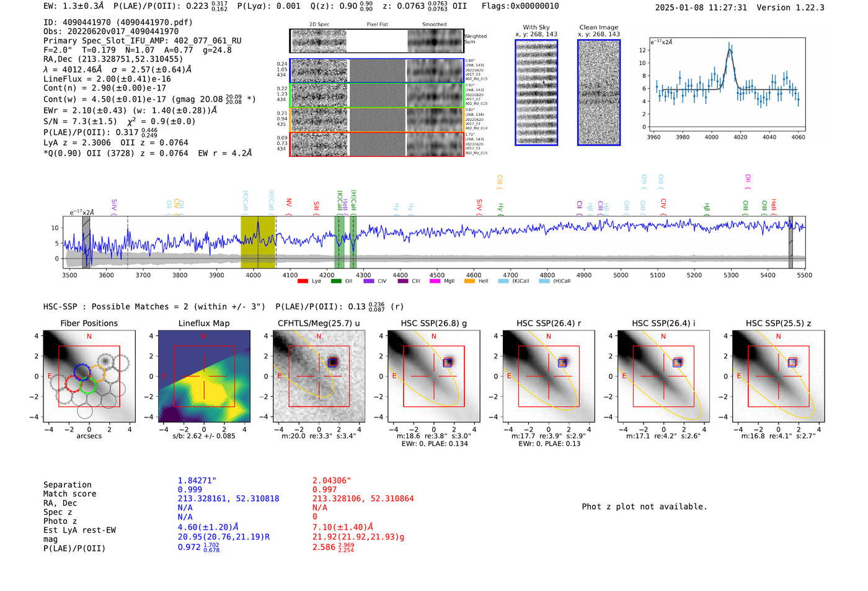Click the EWr = 2.10(±0.43) line

[130, 110]
